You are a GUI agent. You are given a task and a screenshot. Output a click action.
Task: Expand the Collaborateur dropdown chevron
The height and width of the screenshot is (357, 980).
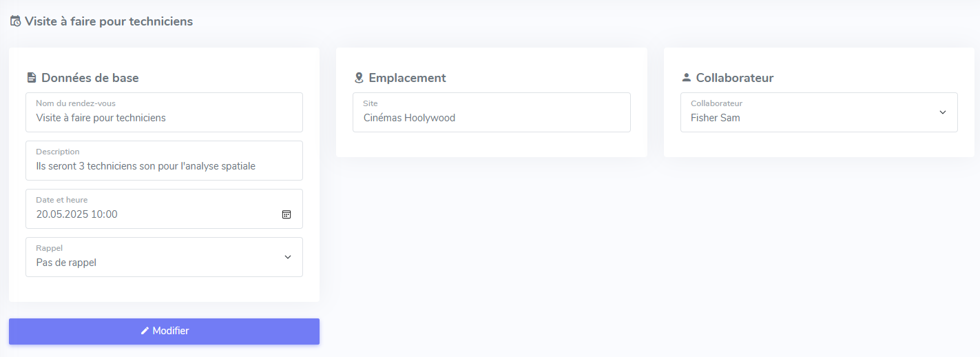click(943, 112)
